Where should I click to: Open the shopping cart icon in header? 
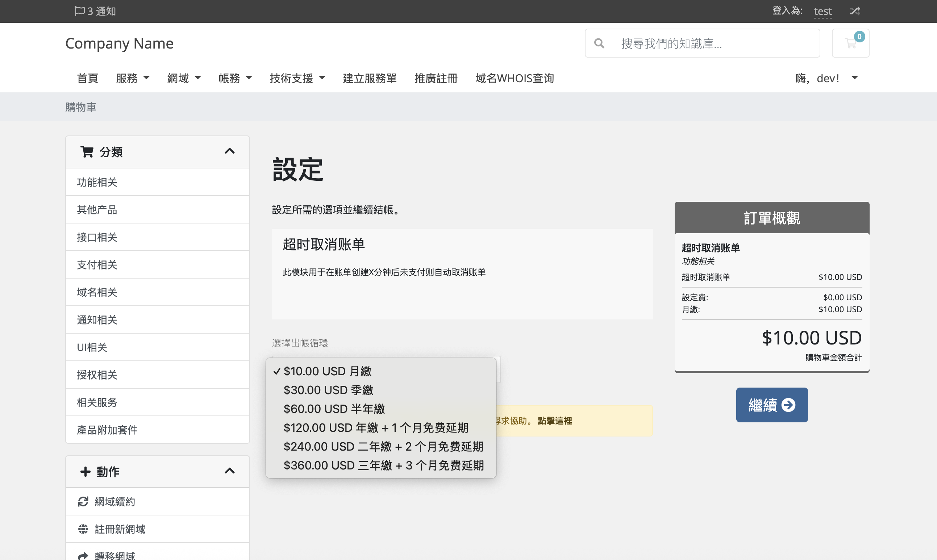point(850,43)
